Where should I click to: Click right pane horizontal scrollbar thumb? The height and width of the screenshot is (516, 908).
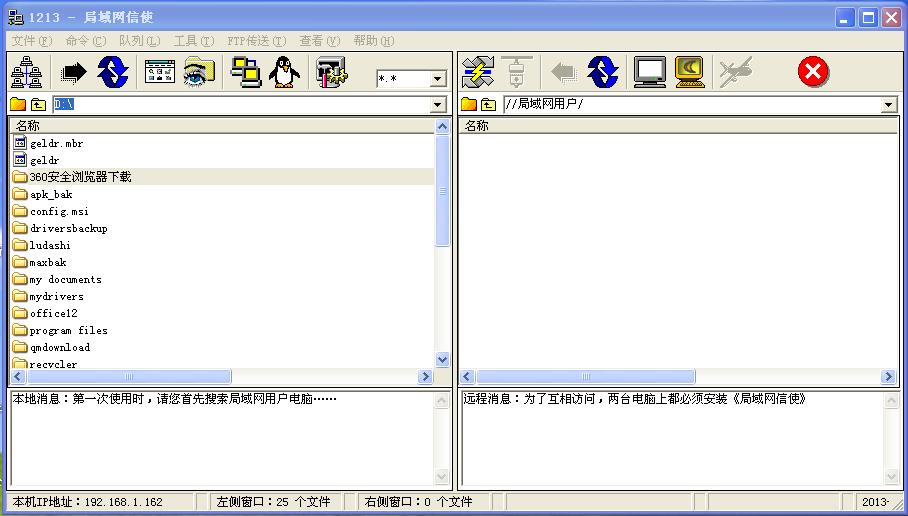click(x=585, y=376)
